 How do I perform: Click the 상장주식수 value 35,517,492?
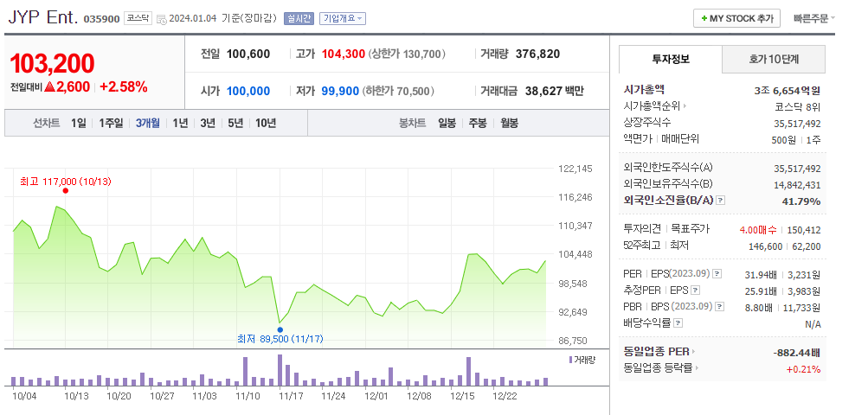[797, 124]
